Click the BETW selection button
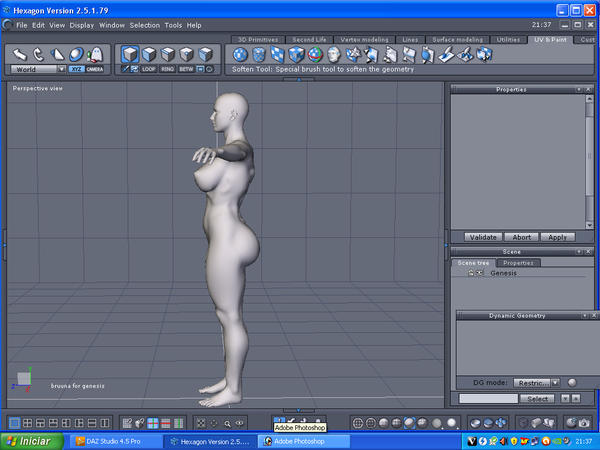The width and height of the screenshot is (600, 450). 186,69
